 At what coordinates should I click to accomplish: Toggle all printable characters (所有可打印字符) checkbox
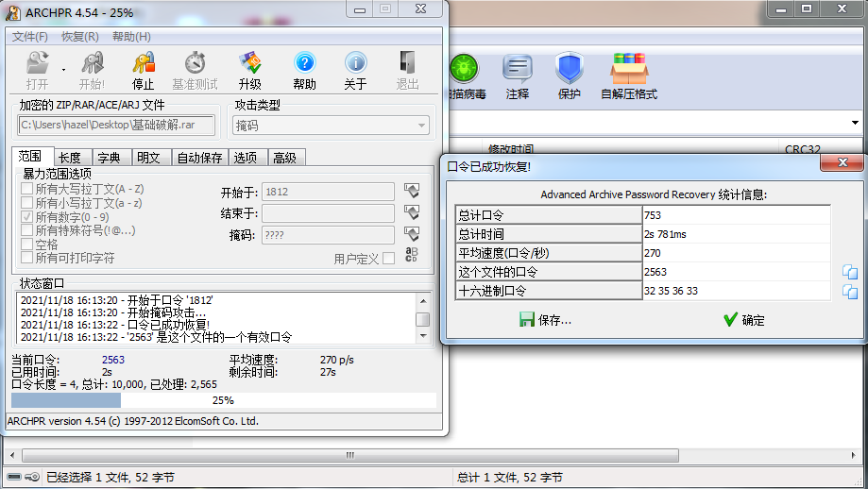26,257
